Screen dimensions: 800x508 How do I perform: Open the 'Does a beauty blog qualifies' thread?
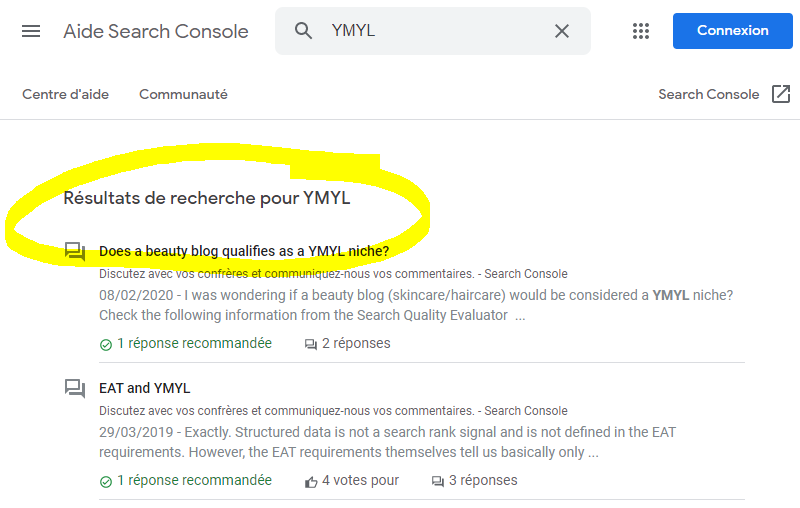pos(244,251)
